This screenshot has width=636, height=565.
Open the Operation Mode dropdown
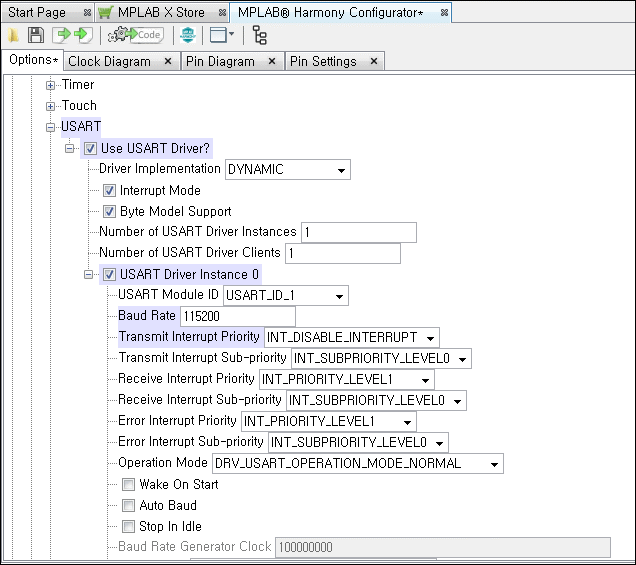(358, 464)
